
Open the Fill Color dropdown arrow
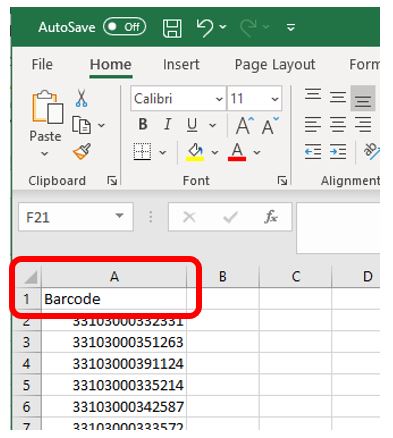(215, 153)
